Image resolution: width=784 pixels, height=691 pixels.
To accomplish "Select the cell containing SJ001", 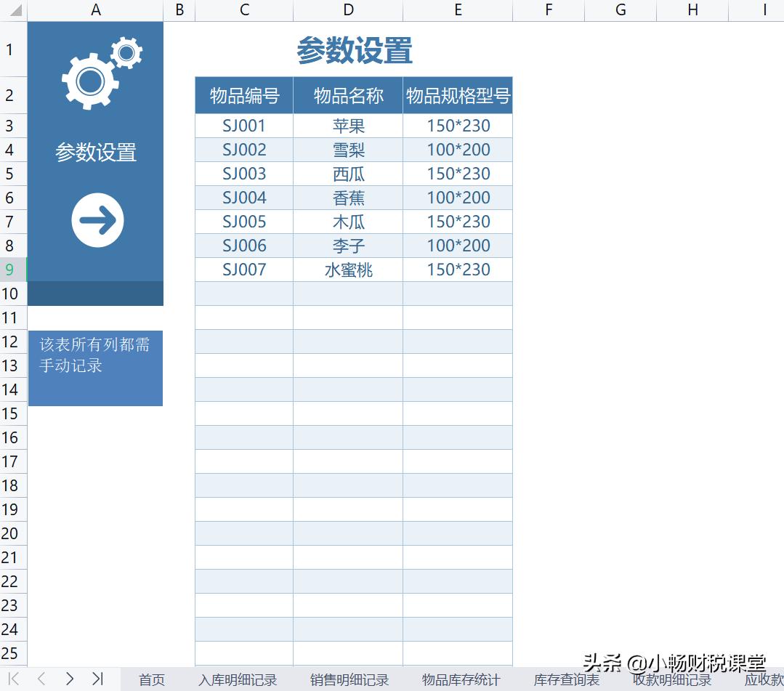I will 243,125.
